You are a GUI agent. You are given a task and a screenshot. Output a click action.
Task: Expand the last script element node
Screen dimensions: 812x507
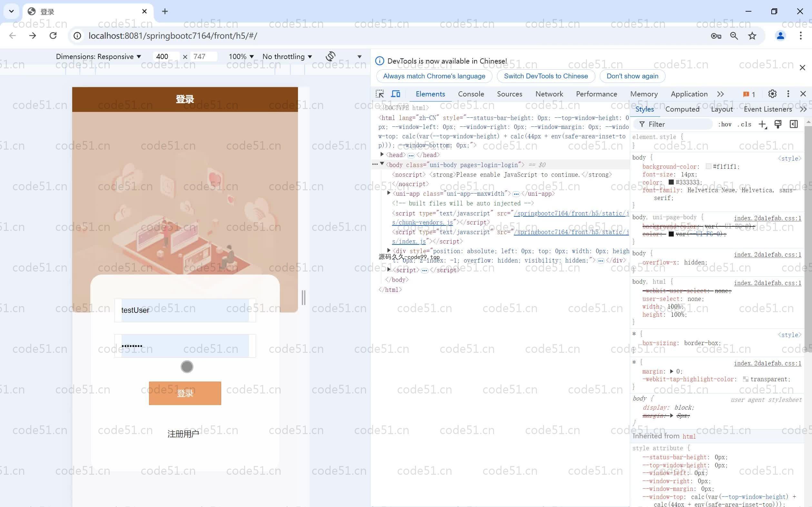tap(389, 270)
